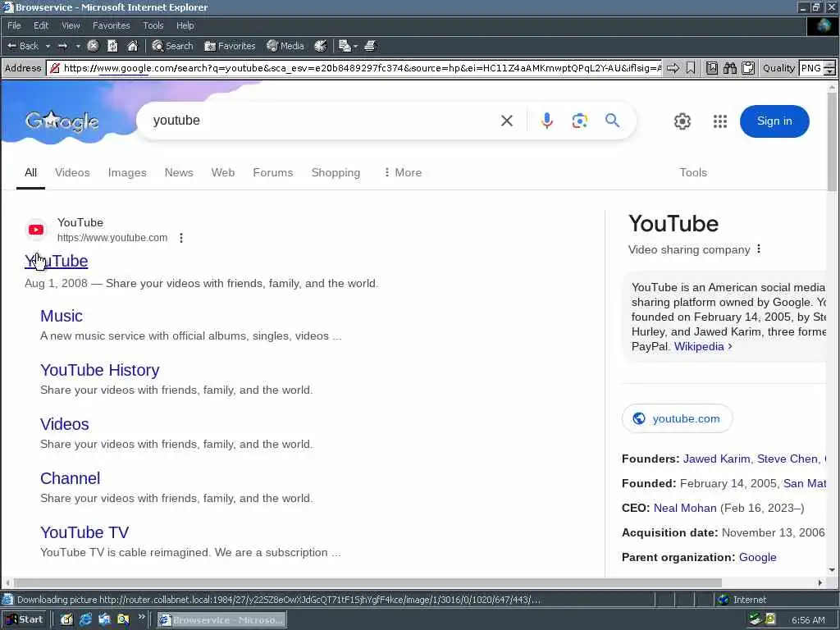Click the Print toolbar icon
Image resolution: width=840 pixels, height=630 pixels.
point(370,46)
